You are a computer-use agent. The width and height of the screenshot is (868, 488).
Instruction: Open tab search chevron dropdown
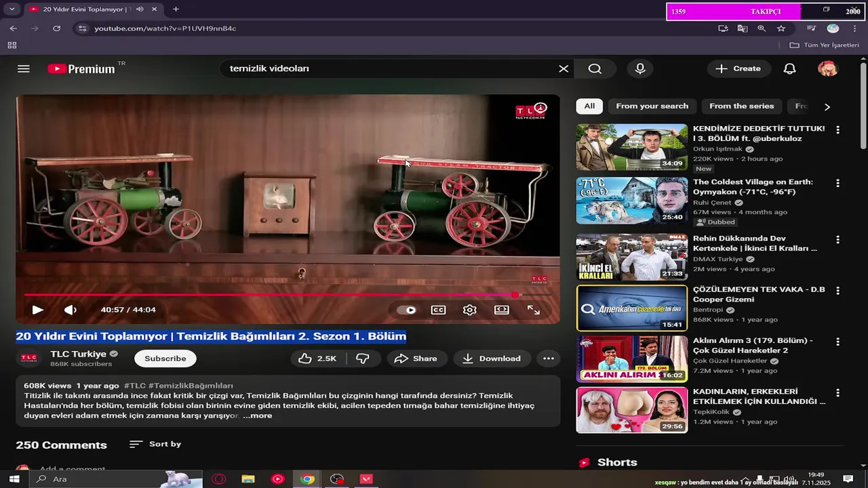coord(12,9)
